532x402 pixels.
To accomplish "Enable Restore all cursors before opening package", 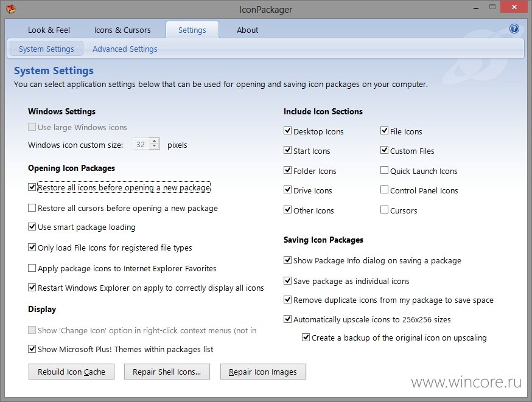I will [x=32, y=208].
